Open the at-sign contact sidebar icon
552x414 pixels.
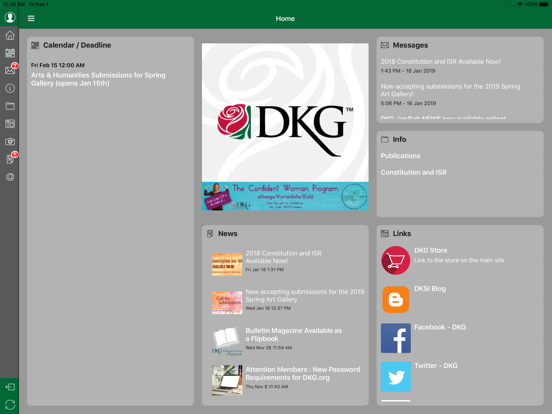tap(10, 177)
